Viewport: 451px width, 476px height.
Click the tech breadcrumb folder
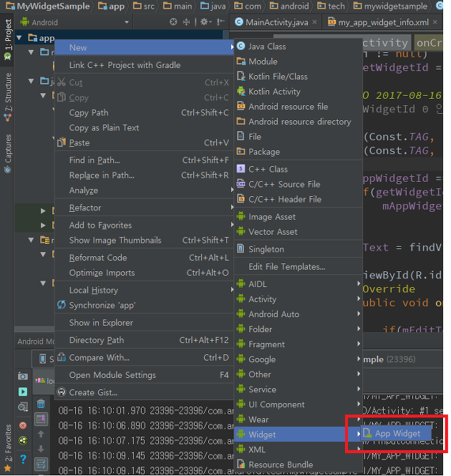(x=331, y=6)
